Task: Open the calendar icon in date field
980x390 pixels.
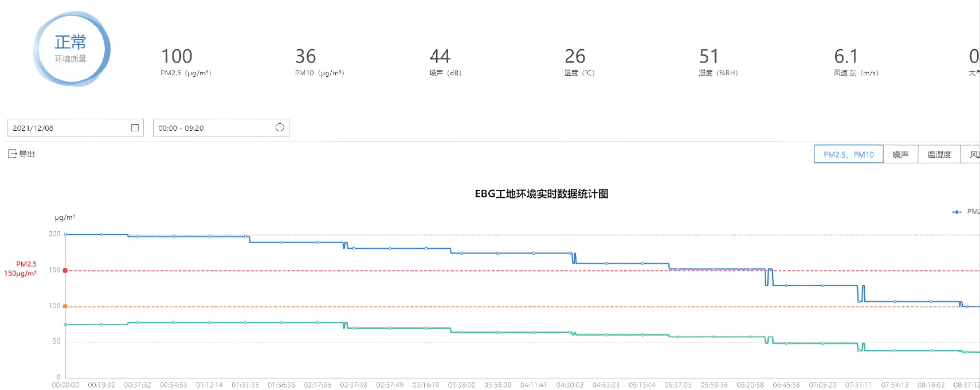Action: (x=135, y=128)
